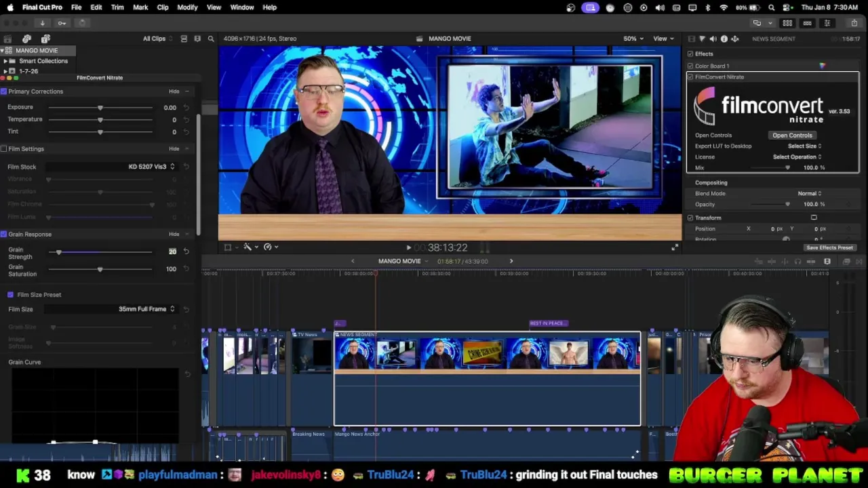Open the Keyword Editor key icon
Screen dimensions: 868x488
click(62, 23)
